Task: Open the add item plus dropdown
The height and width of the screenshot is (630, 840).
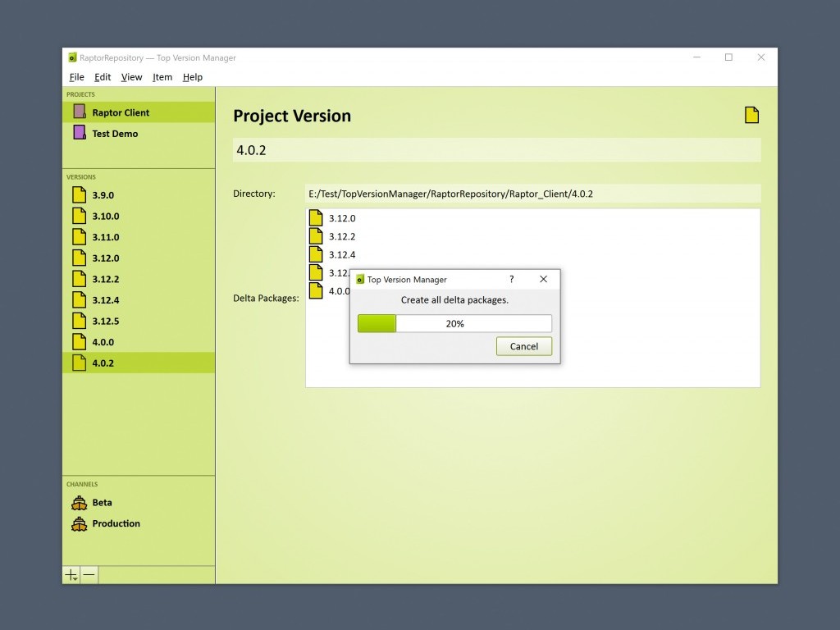Action: point(72,575)
